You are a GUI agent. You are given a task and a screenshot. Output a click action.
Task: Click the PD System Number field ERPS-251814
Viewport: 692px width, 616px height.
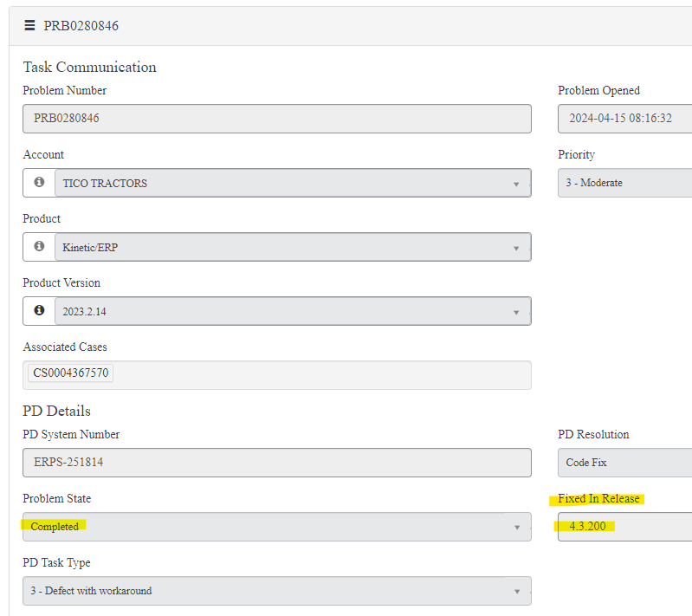pos(277,463)
